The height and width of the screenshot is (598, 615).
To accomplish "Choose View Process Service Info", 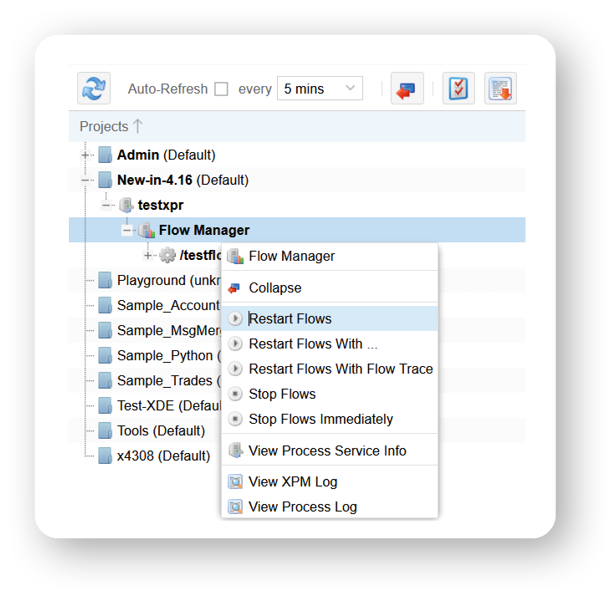I will click(329, 451).
